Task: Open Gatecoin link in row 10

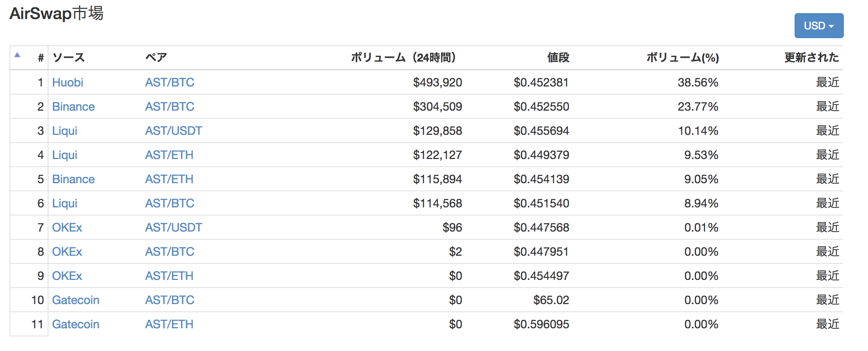Action: click(76, 300)
